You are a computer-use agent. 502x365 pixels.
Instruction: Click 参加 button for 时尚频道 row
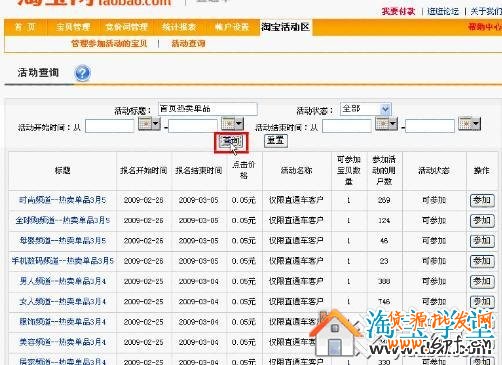(482, 200)
